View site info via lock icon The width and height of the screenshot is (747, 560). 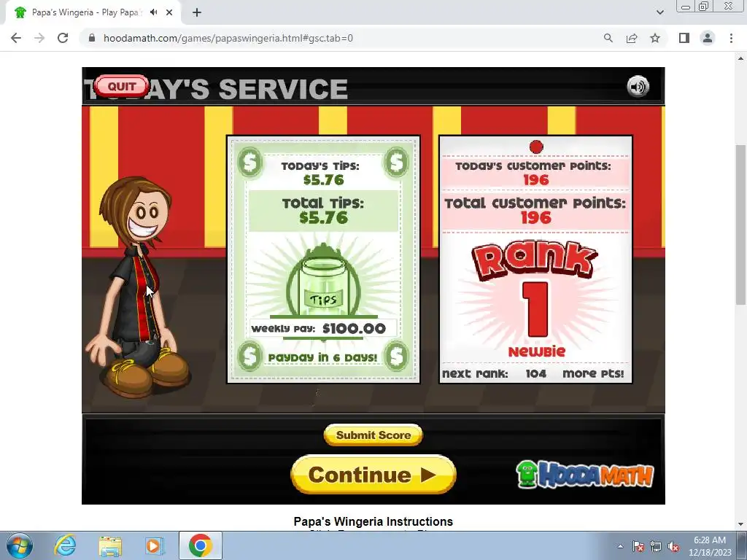pos(92,38)
